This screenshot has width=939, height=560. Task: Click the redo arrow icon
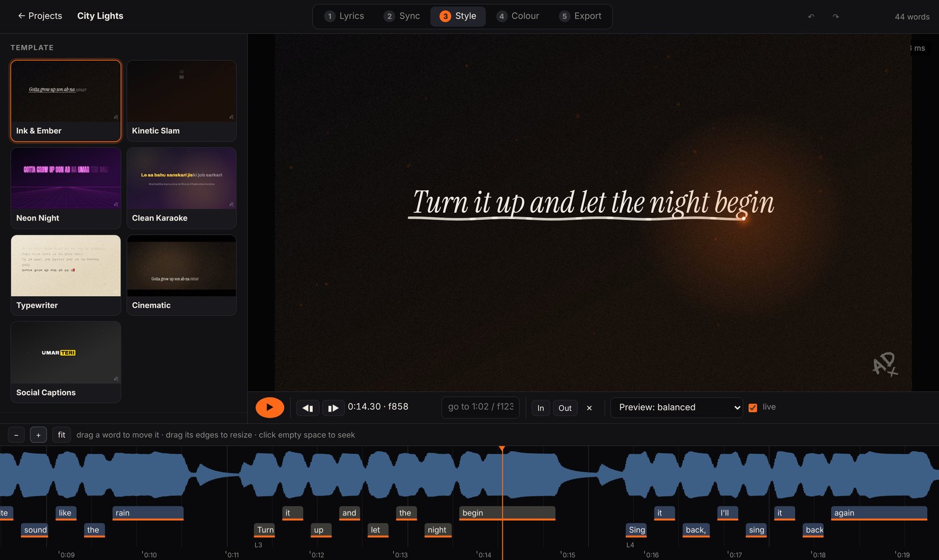[x=836, y=16]
